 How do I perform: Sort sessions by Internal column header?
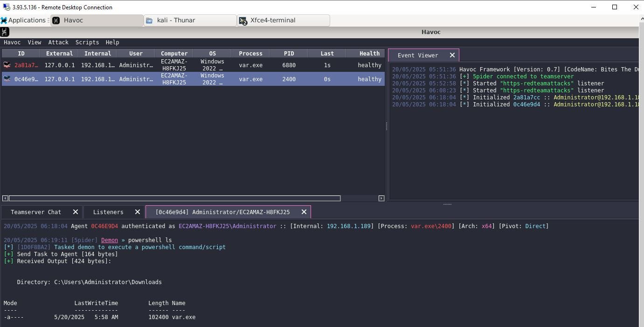pos(97,53)
